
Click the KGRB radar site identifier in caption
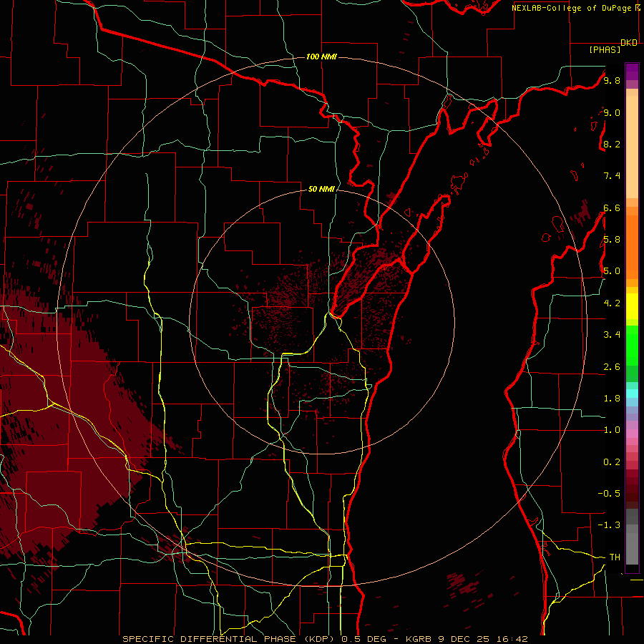[x=420, y=639]
